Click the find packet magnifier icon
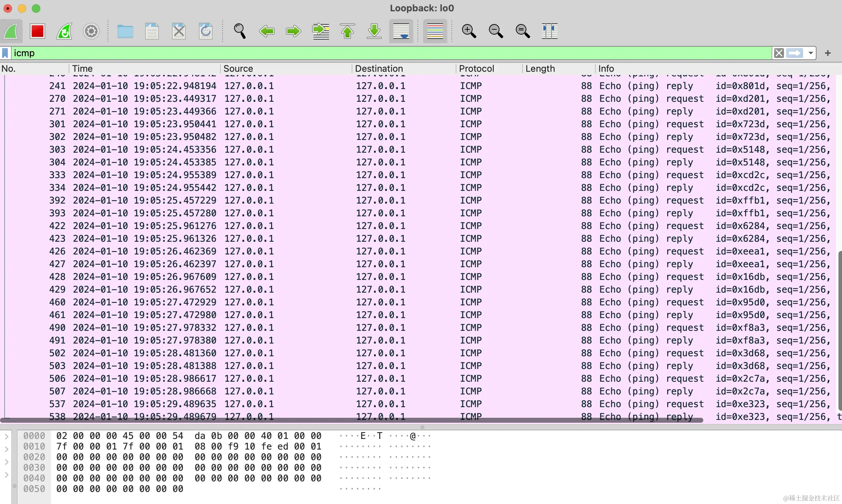The image size is (842, 504). coord(240,31)
